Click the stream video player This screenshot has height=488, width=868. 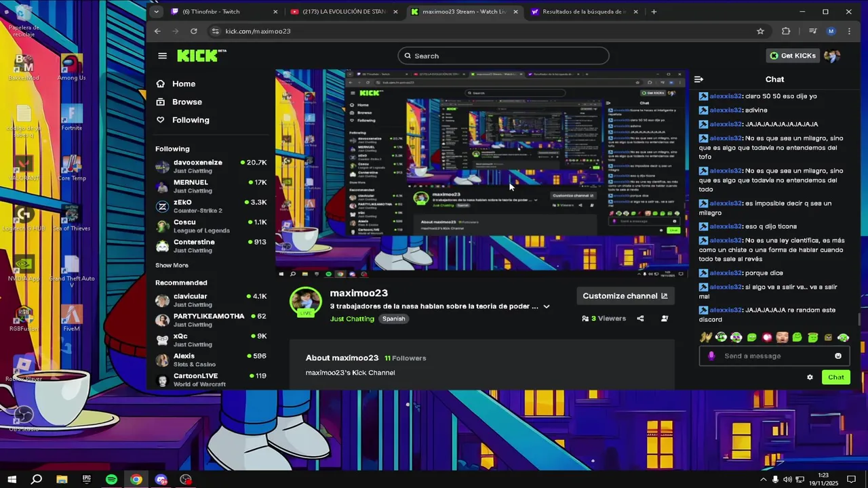pyautogui.click(x=481, y=173)
